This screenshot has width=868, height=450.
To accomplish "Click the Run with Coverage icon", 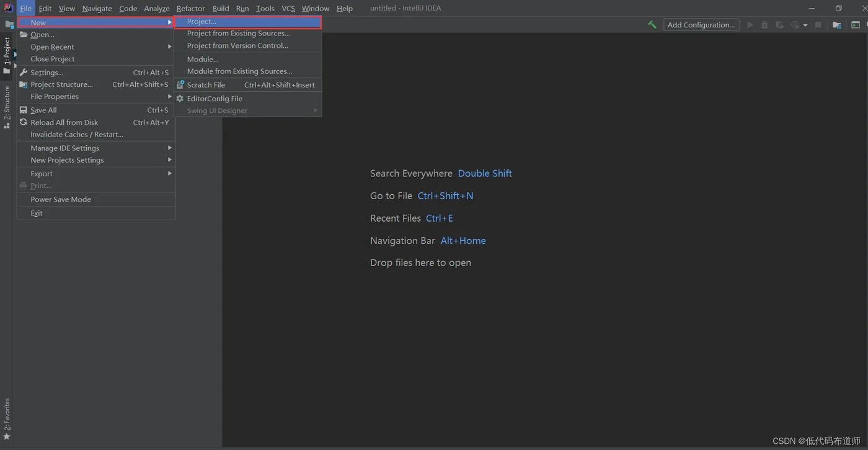I will tap(779, 25).
